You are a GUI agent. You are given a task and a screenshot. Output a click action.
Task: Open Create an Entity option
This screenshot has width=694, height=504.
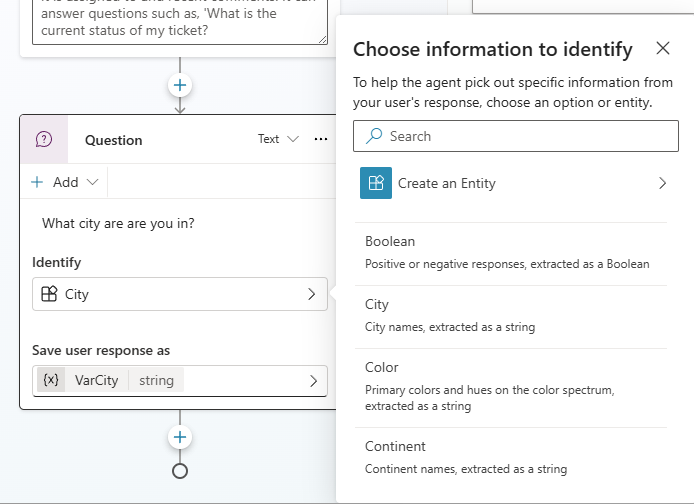pyautogui.click(x=513, y=183)
